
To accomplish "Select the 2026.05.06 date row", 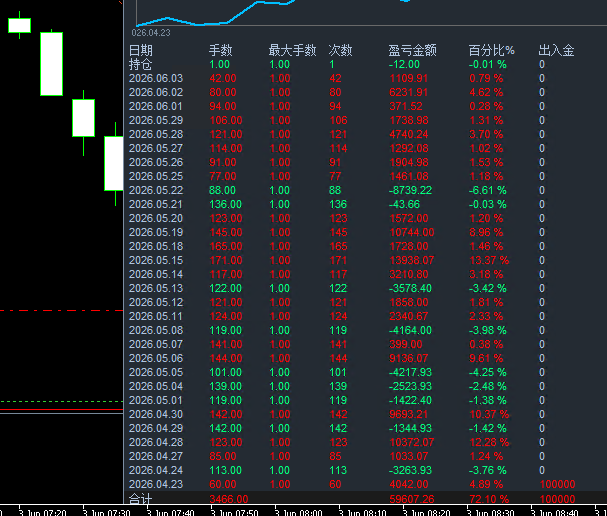I will tap(156, 358).
